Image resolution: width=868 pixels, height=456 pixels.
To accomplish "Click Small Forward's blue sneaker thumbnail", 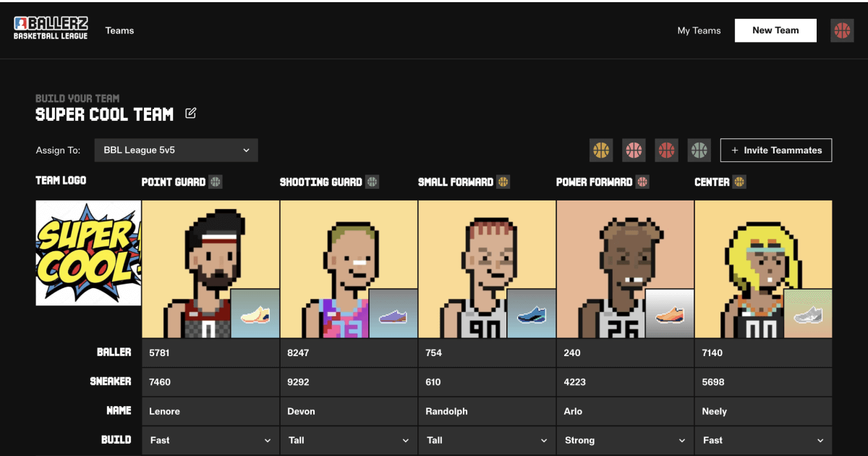I will click(x=531, y=313).
